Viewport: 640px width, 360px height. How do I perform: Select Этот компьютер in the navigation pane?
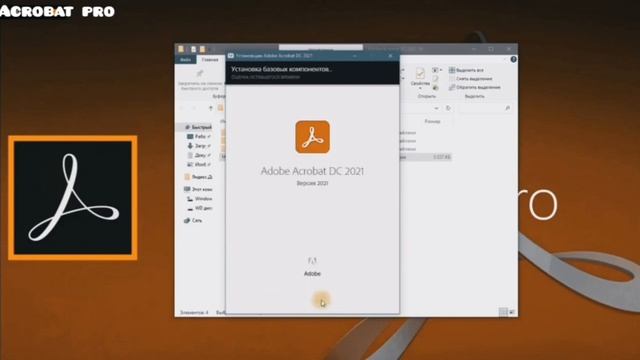(x=199, y=189)
